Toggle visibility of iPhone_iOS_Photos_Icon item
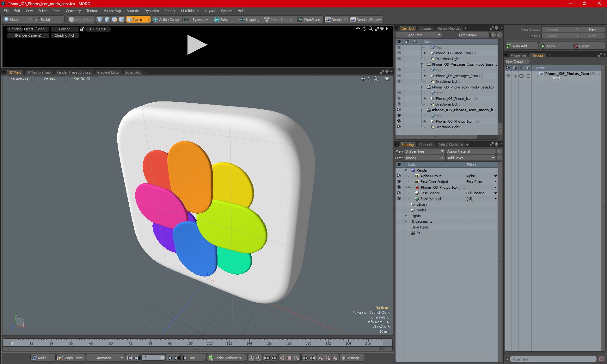The width and height of the screenshot is (607, 364). pyautogui.click(x=399, y=121)
